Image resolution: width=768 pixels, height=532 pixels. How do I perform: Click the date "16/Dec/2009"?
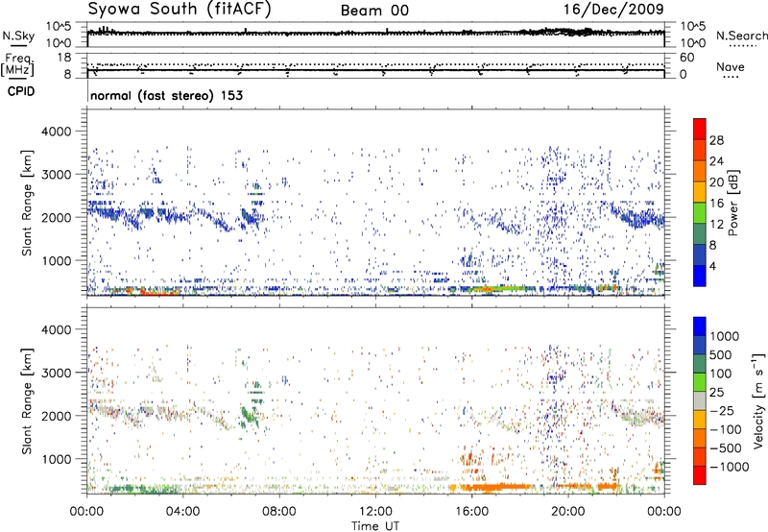(x=613, y=9)
